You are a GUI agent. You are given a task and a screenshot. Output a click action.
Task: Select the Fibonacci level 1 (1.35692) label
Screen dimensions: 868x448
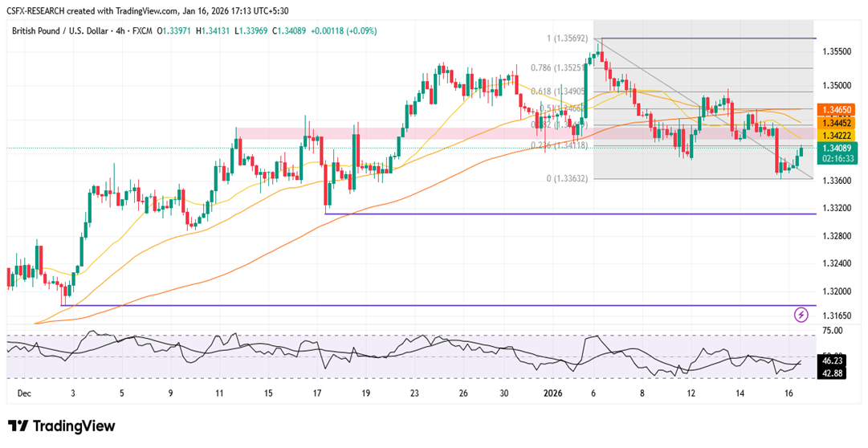point(567,39)
